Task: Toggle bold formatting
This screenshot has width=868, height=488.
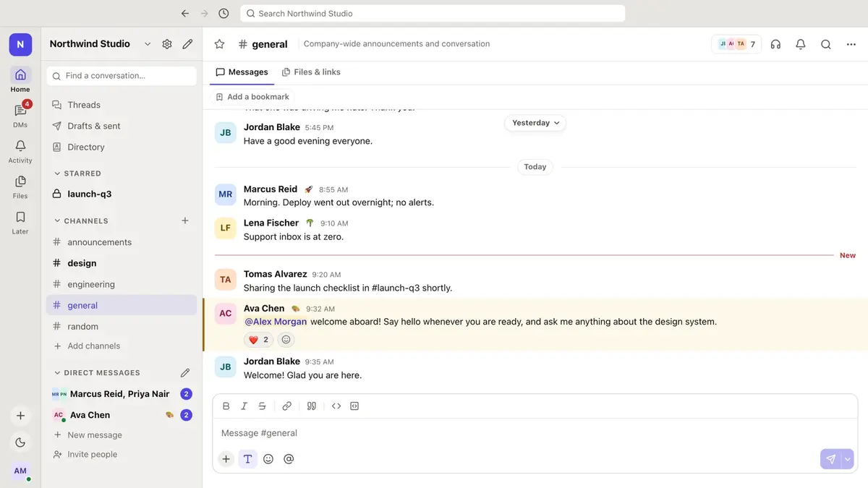Action: point(226,406)
